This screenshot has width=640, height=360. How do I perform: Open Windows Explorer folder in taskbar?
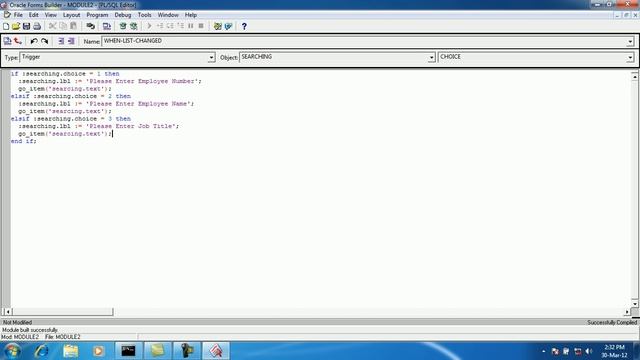71,351
